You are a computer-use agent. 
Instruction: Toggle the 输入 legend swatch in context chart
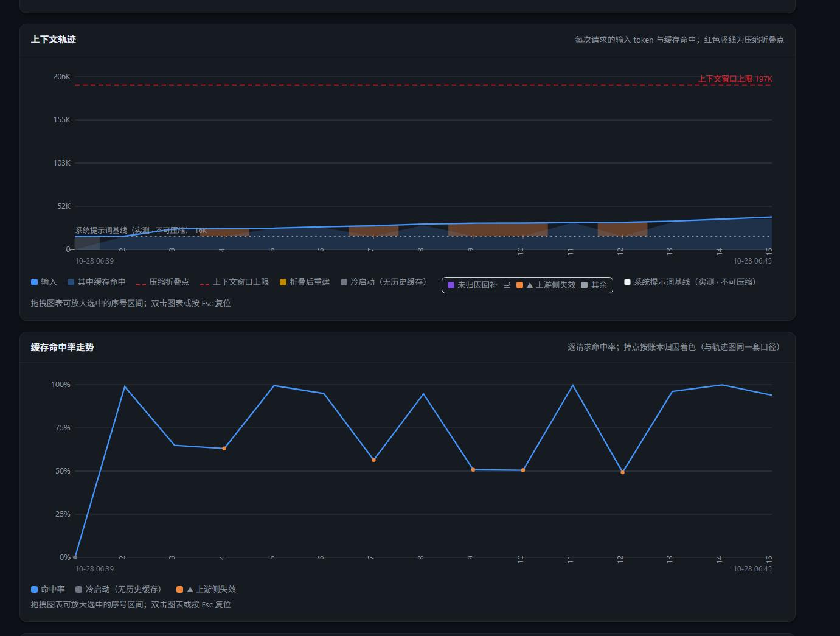pos(34,282)
